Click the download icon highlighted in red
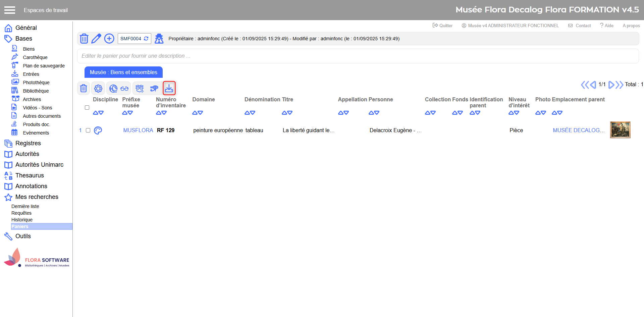The image size is (644, 317). tap(169, 88)
